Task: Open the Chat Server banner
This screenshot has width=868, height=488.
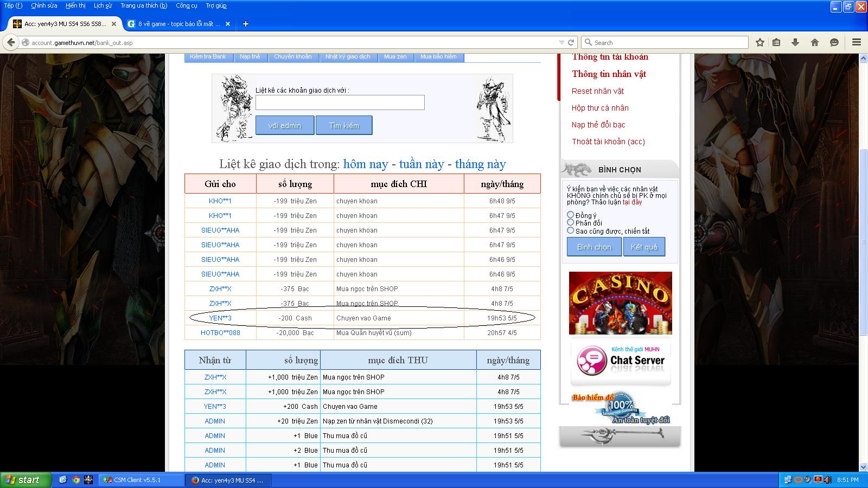Action: point(621,362)
